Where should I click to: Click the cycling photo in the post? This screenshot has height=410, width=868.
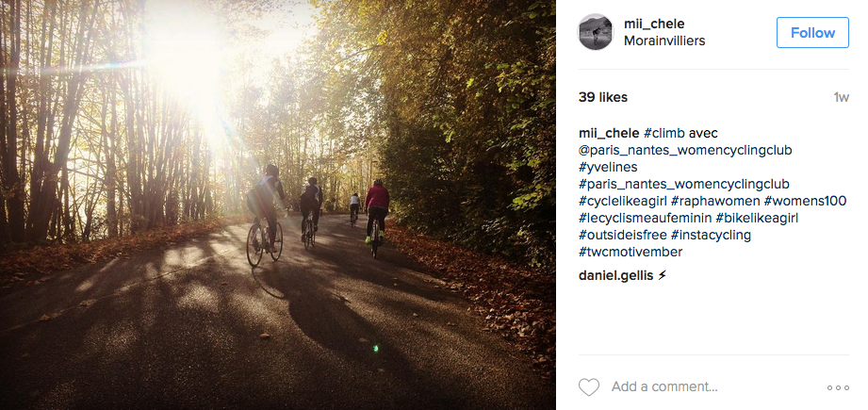pyautogui.click(x=278, y=205)
